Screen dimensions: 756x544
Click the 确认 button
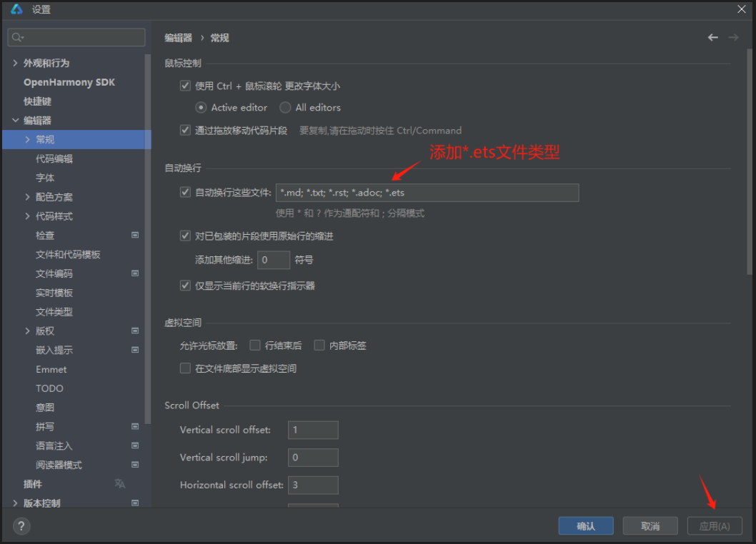tap(586, 525)
